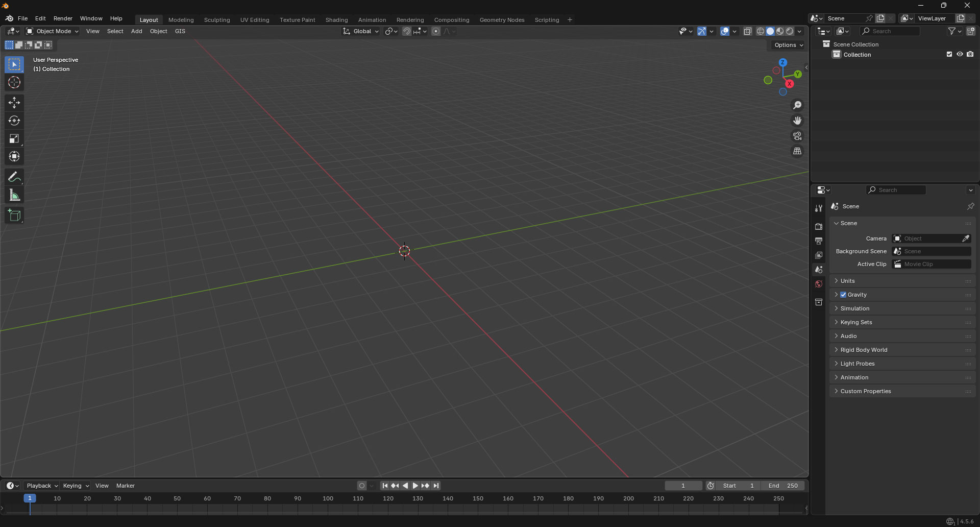Image resolution: width=980 pixels, height=527 pixels.
Task: Select the Annotate pencil tool
Action: (x=14, y=177)
